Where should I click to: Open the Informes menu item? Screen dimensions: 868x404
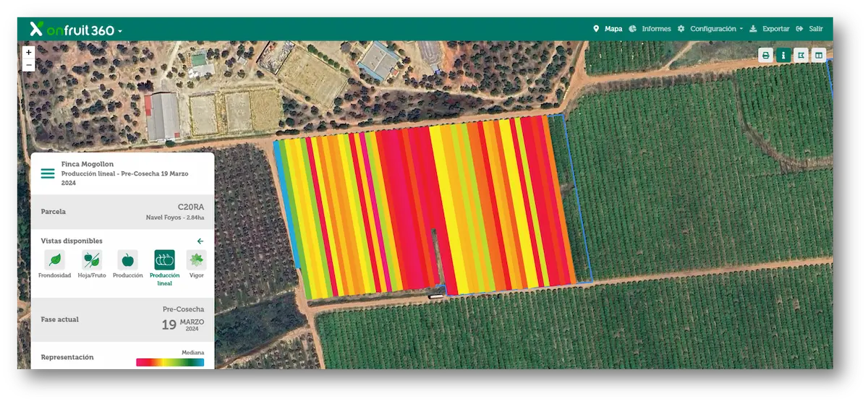coord(650,29)
